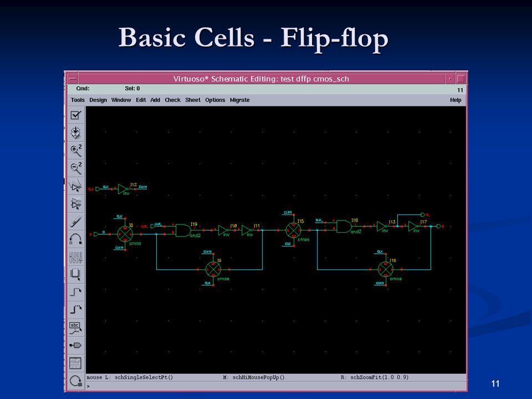The height and width of the screenshot is (399, 532).
Task: Open the Sheet menu
Action: (193, 100)
